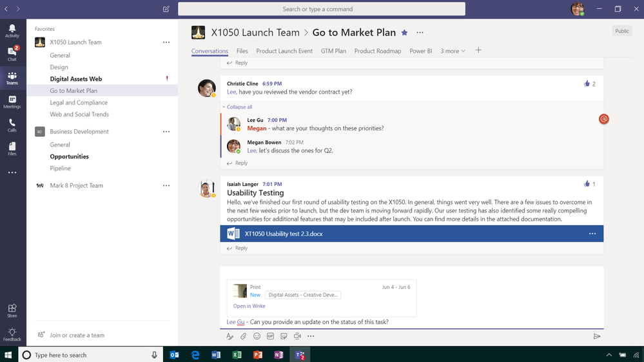Jump to the @ mention indicator
Viewport: 644px width, 362px height.
click(x=604, y=119)
